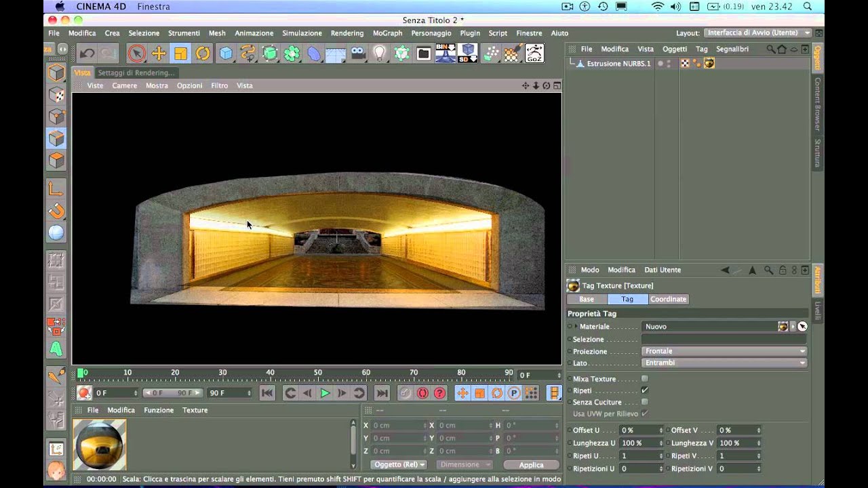868x488 pixels.
Task: Jump to the animation end
Action: 382,393
